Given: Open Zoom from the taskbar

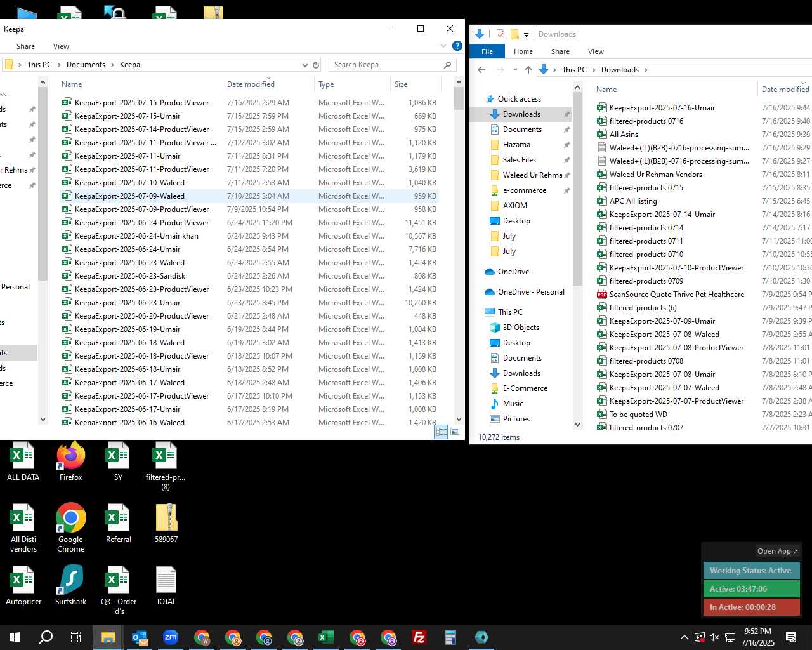Looking at the screenshot, I should [171, 637].
